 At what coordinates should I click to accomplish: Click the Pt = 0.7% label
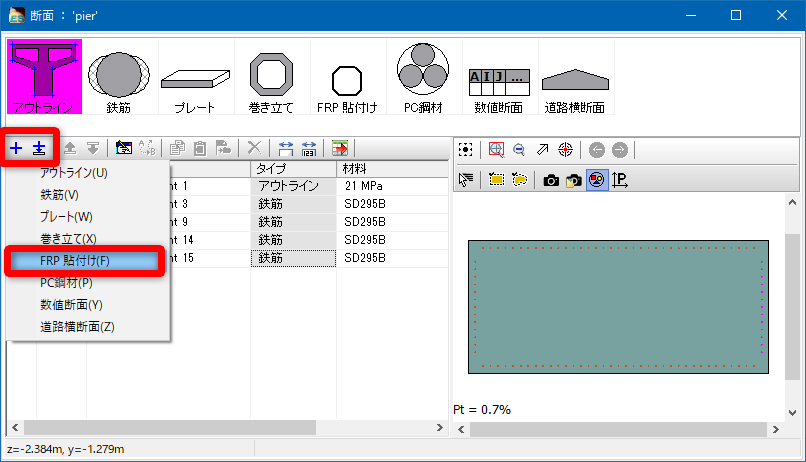tap(482, 410)
